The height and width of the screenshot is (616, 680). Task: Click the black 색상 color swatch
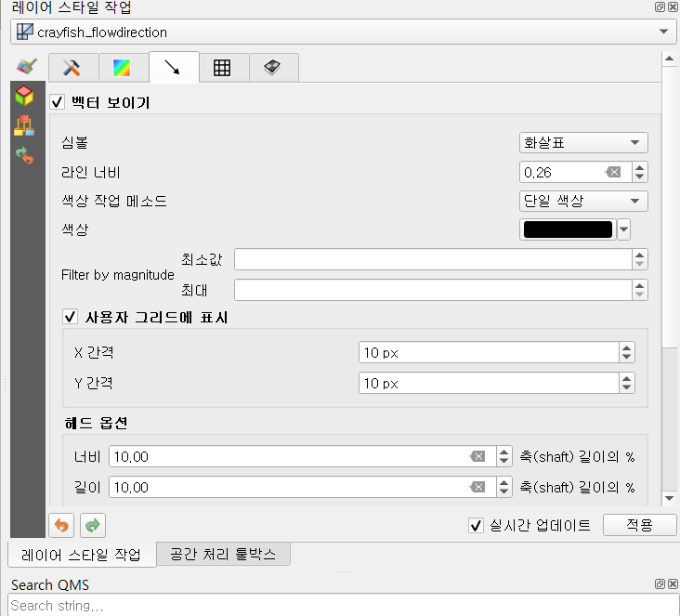click(x=568, y=229)
